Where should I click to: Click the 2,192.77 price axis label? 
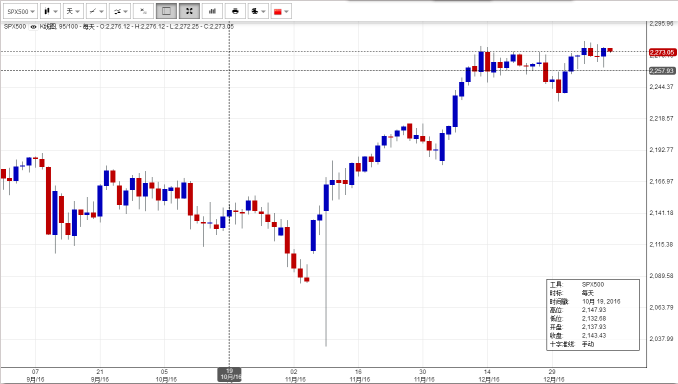pyautogui.click(x=662, y=150)
